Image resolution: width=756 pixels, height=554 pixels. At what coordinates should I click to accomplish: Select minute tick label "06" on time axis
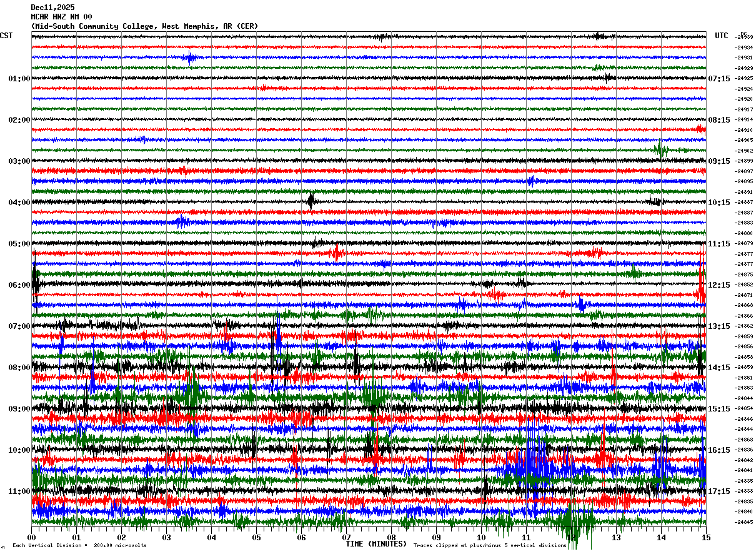(301, 537)
